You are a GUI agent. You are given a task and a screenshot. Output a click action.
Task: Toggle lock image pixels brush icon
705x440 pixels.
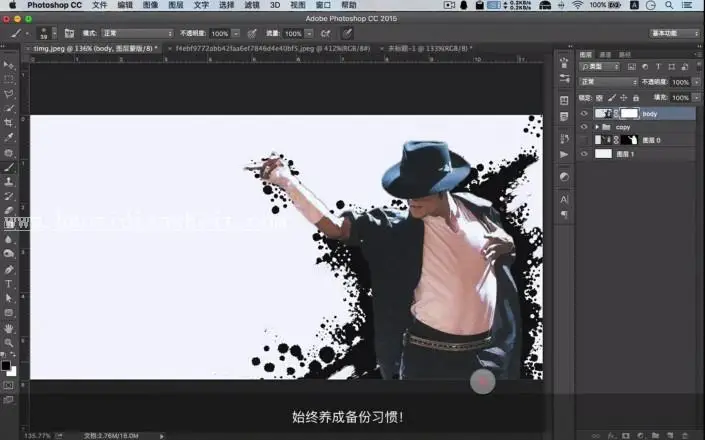611,98
